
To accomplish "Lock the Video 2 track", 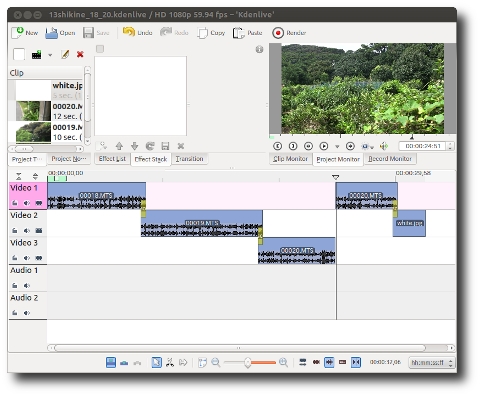I will 15,230.
